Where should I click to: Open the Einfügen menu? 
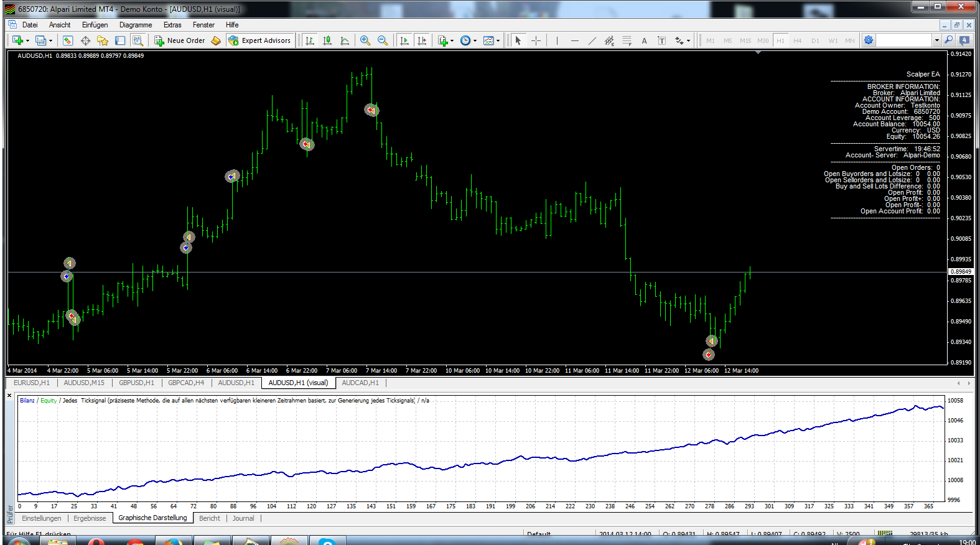(x=95, y=25)
